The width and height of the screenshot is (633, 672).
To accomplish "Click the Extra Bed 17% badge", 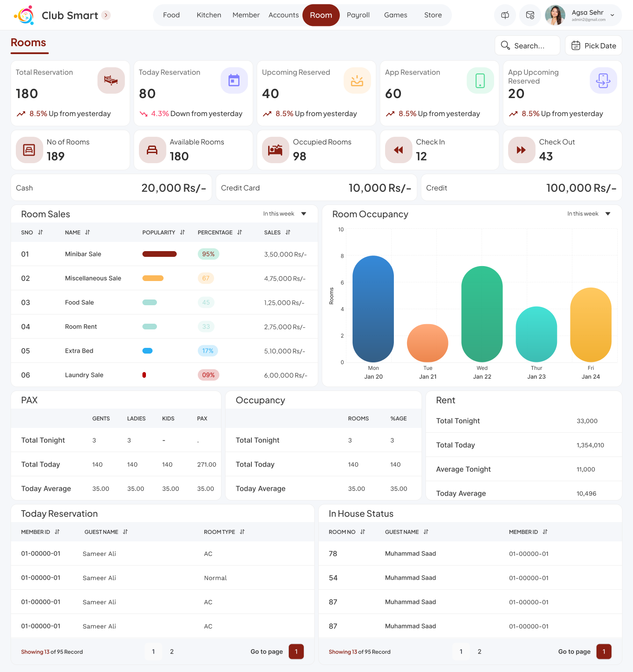I will click(208, 351).
